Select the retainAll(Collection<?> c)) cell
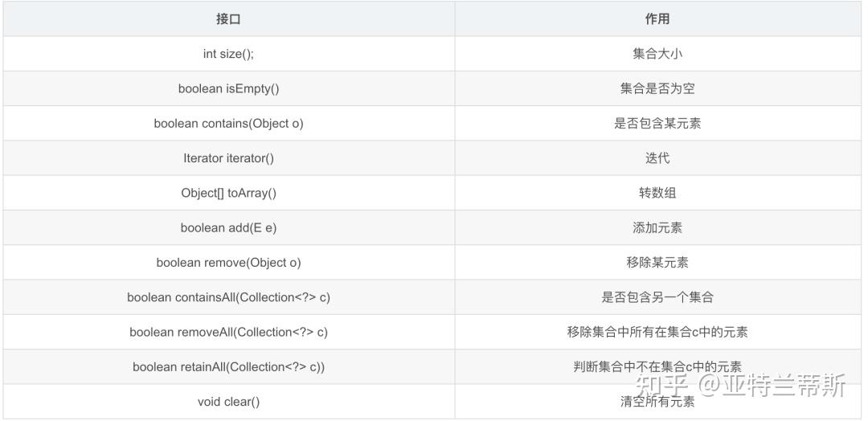Image resolution: width=868 pixels, height=421 pixels. (x=228, y=367)
